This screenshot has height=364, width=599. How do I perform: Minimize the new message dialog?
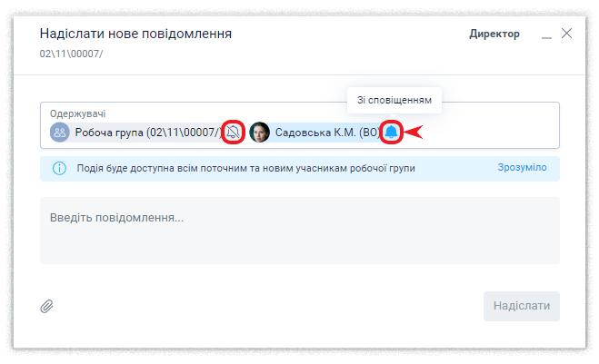[546, 35]
